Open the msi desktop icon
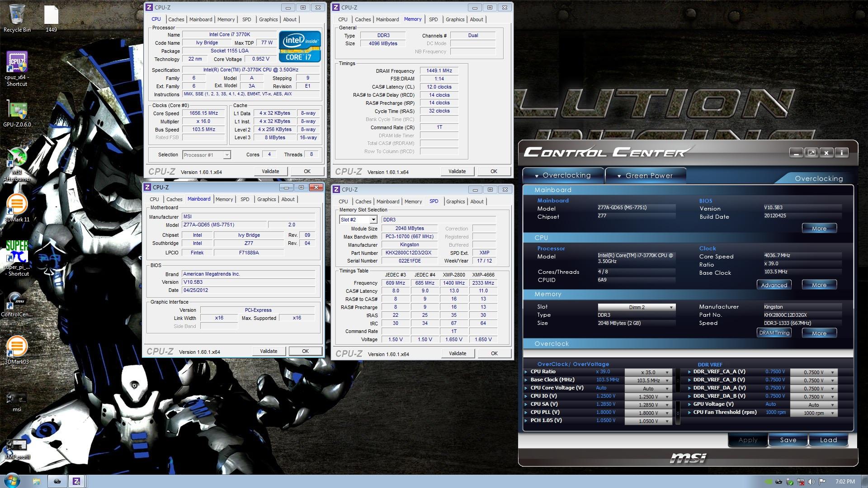The width and height of the screenshot is (868, 488). click(x=17, y=401)
